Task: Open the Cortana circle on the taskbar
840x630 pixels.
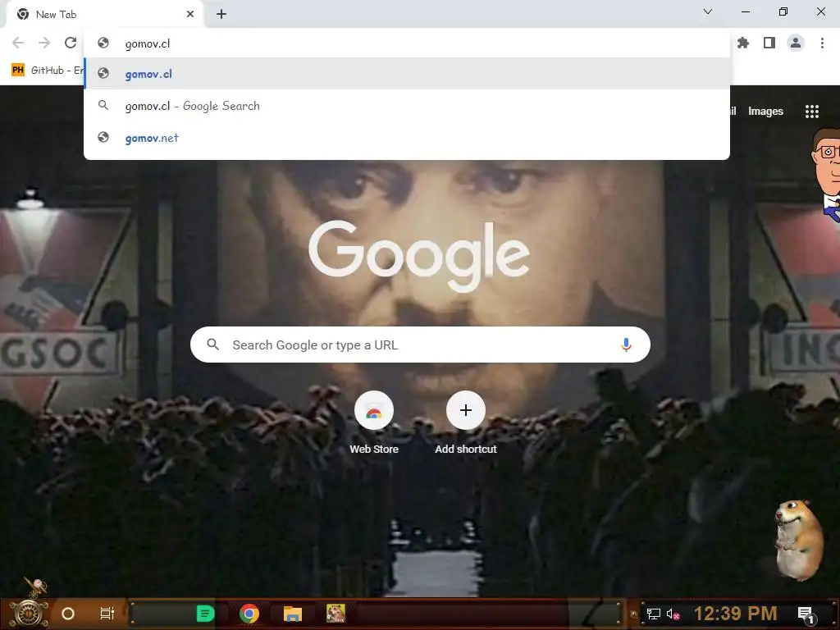Action: (68, 614)
